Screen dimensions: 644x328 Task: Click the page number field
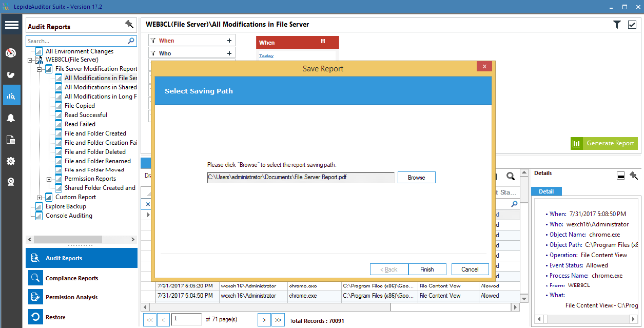coord(186,319)
